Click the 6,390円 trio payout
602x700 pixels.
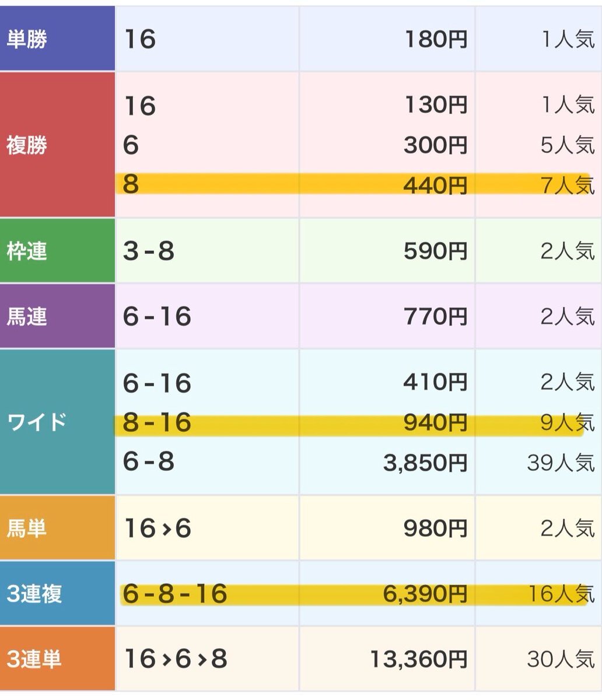[x=425, y=594]
